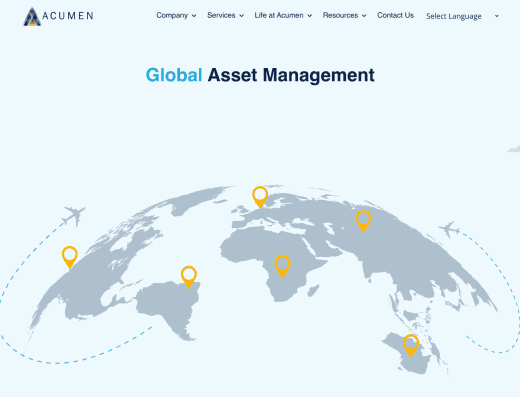Select the South America map pin

coord(189,277)
